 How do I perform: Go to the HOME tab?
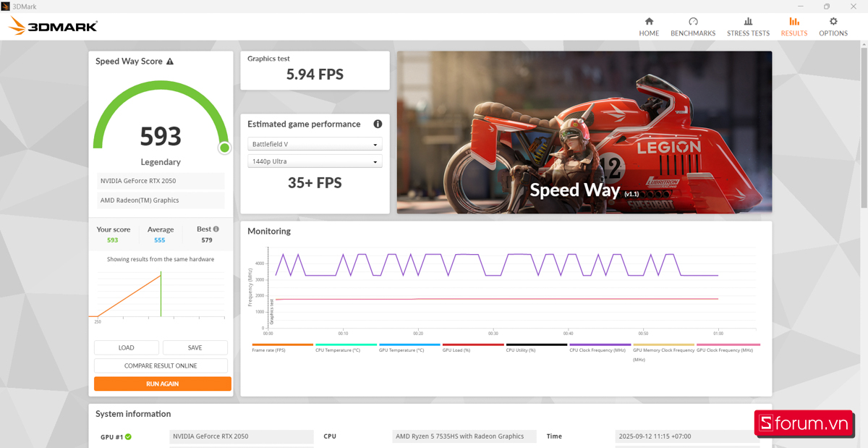[649, 27]
